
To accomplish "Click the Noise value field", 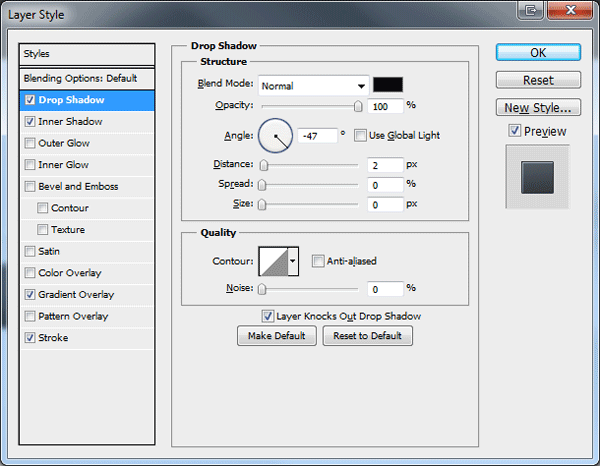I will [385, 289].
